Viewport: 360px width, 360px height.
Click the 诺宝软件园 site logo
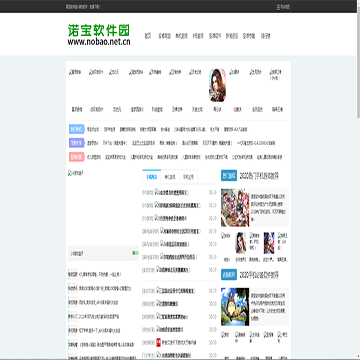(x=99, y=35)
